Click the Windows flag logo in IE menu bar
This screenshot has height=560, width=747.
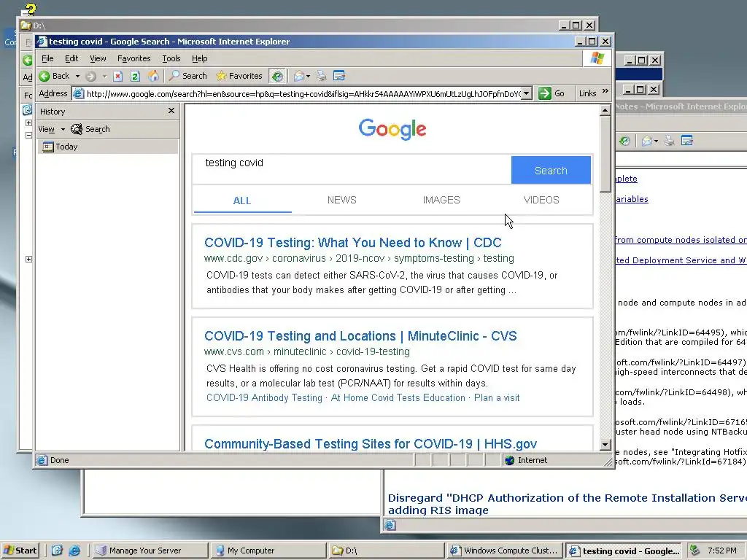click(597, 58)
